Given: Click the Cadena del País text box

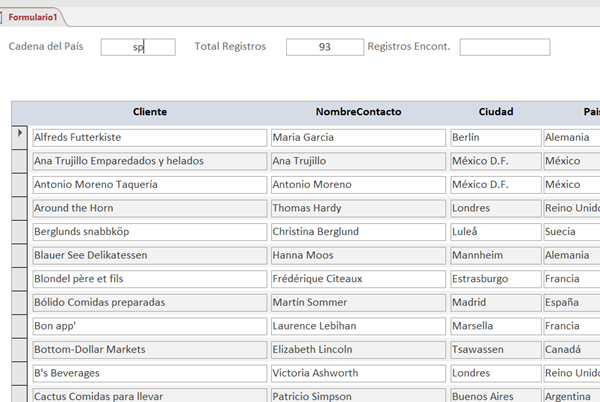Looking at the screenshot, I should point(138,47).
